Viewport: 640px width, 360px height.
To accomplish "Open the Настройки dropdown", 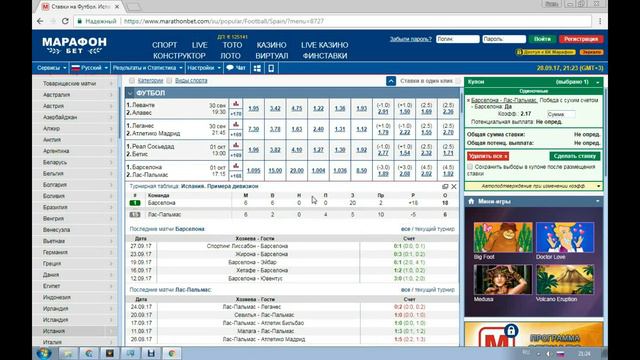I will [x=204, y=68].
